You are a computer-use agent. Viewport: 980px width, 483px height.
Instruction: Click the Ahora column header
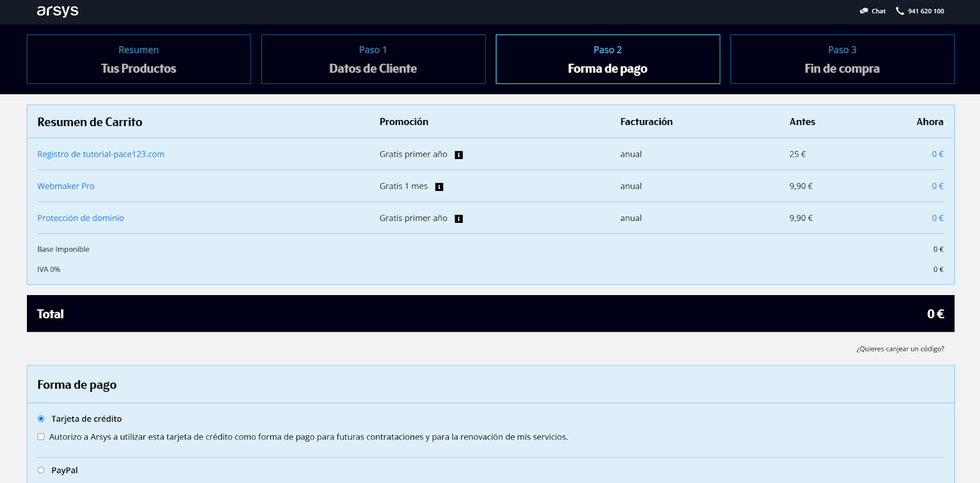pos(930,122)
